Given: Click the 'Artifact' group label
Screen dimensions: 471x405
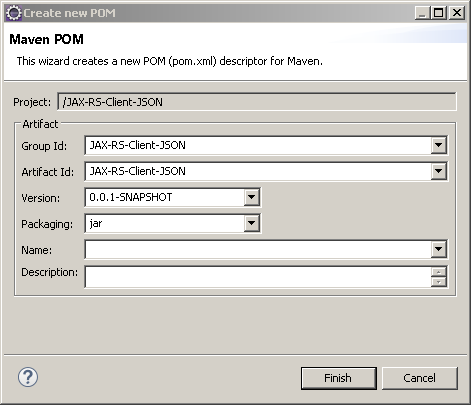Looking at the screenshot, I should point(40,124).
